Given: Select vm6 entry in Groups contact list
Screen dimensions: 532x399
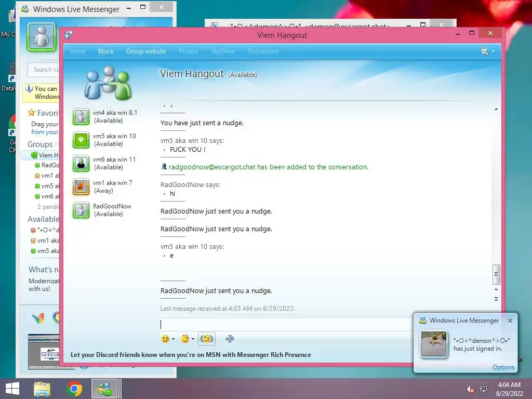Looking at the screenshot, I should (47, 196).
